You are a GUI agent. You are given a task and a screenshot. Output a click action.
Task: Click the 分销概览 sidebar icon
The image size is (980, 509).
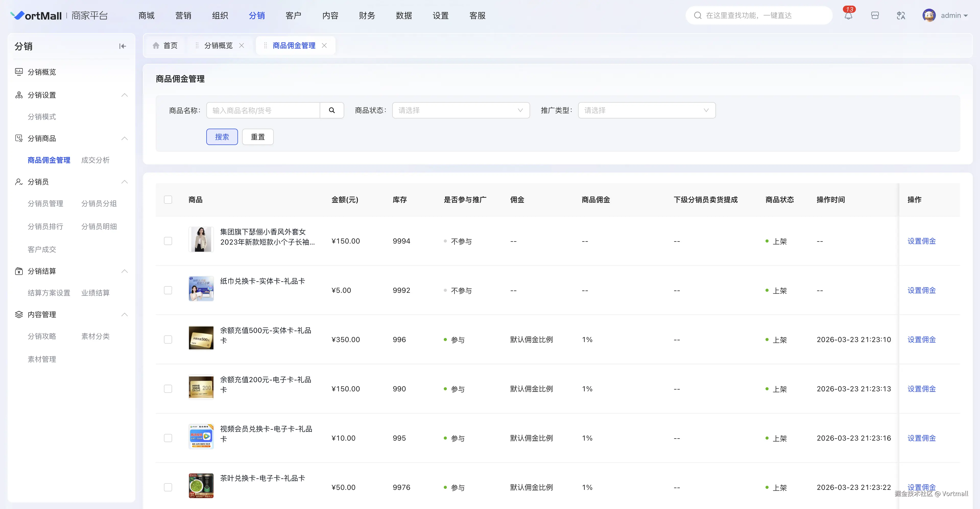click(19, 72)
